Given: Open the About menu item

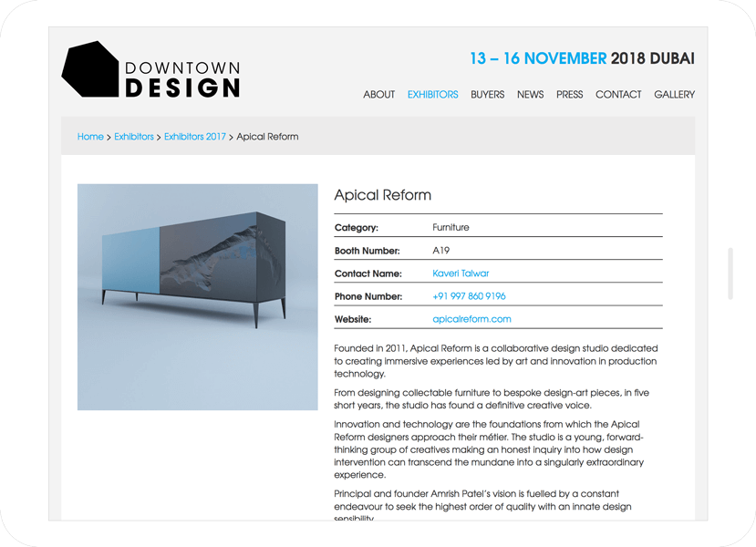Looking at the screenshot, I should point(379,95).
